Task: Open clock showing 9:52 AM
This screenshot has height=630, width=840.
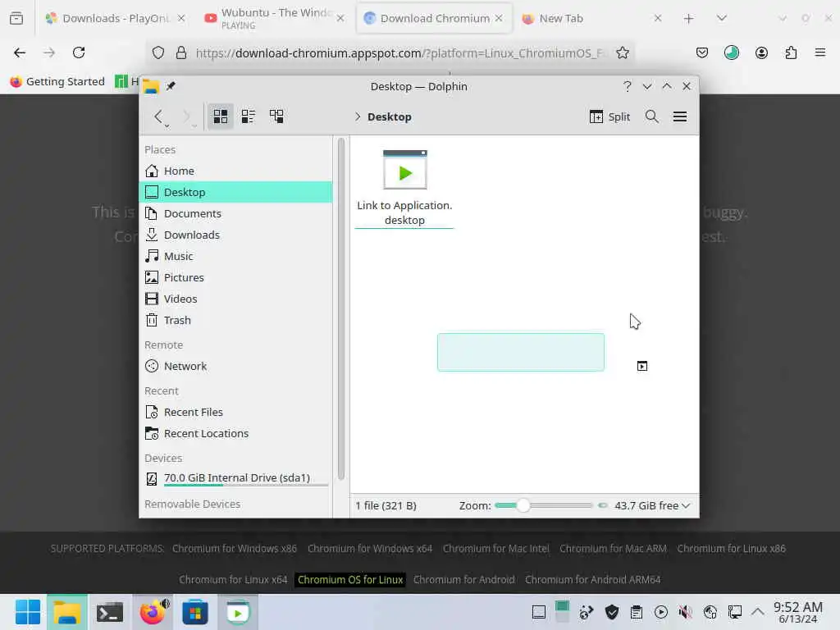Action: coord(798,612)
